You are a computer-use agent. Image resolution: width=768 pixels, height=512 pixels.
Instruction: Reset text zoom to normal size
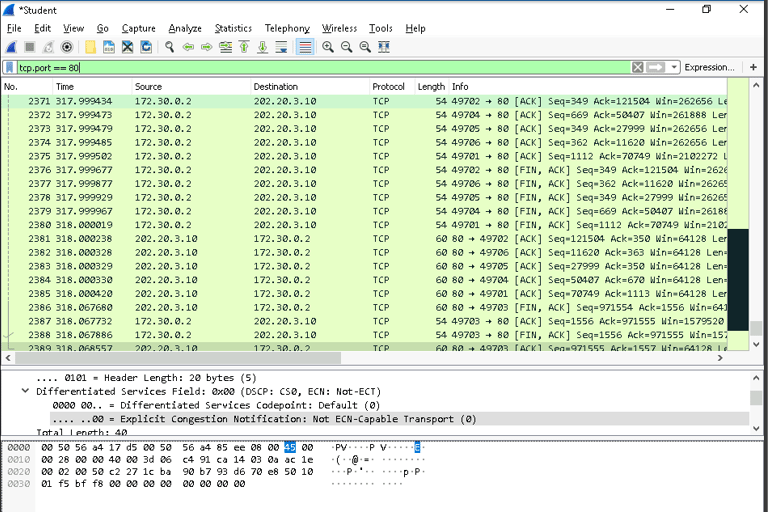coord(365,47)
